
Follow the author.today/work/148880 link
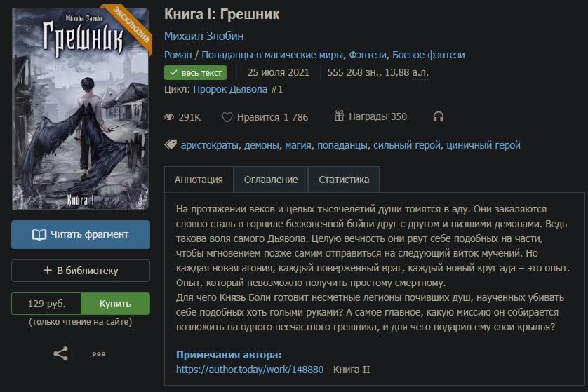(x=250, y=370)
